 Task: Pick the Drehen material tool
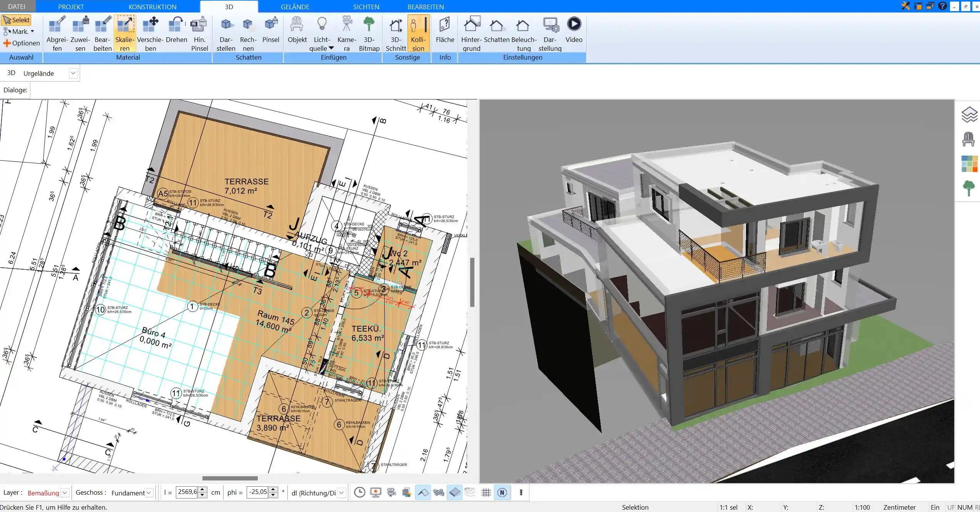tap(176, 30)
